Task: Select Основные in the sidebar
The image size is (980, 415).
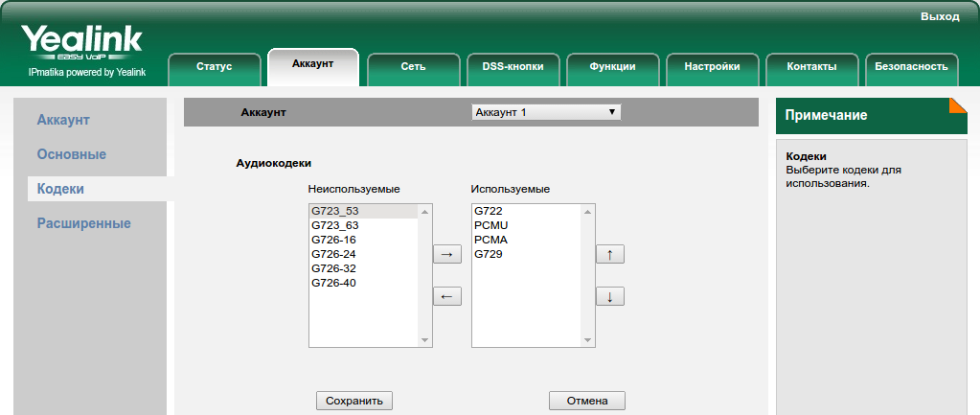Action: tap(71, 154)
